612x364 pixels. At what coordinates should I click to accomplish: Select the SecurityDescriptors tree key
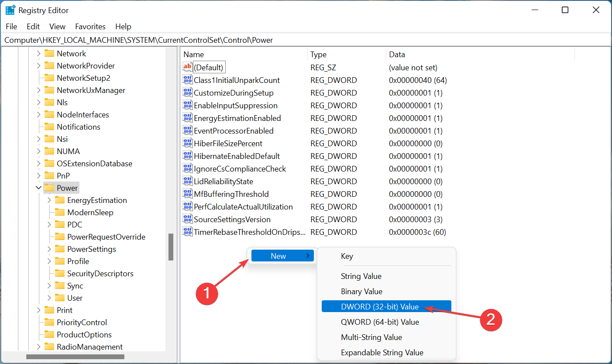pos(100,274)
